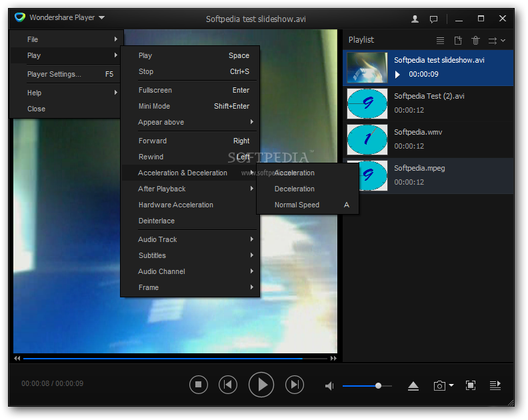Switch to fullscreen with the fullscreen icon

tap(471, 385)
